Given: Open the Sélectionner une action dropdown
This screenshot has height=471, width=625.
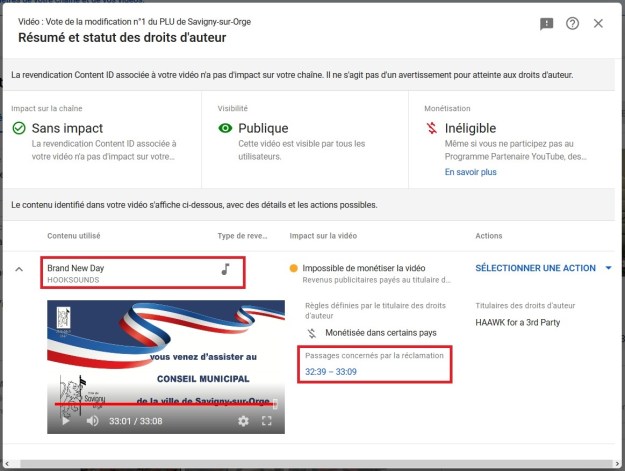Looking at the screenshot, I should 537,268.
